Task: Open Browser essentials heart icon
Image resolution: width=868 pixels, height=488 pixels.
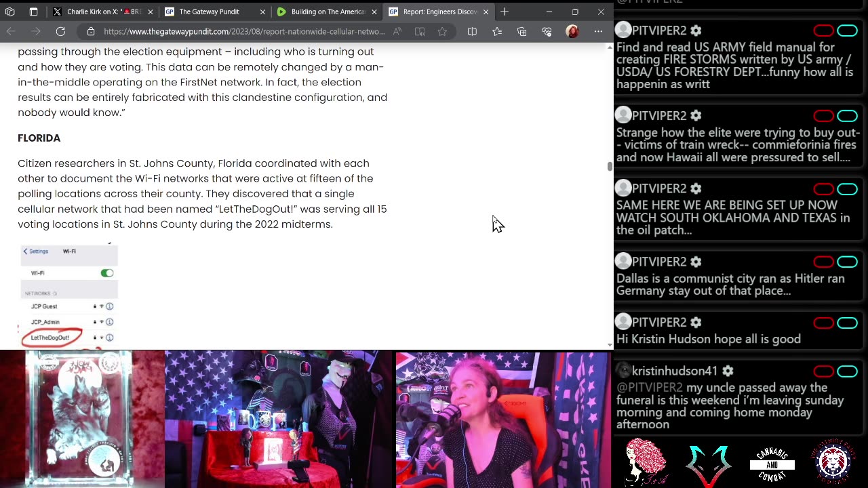Action: [547, 31]
